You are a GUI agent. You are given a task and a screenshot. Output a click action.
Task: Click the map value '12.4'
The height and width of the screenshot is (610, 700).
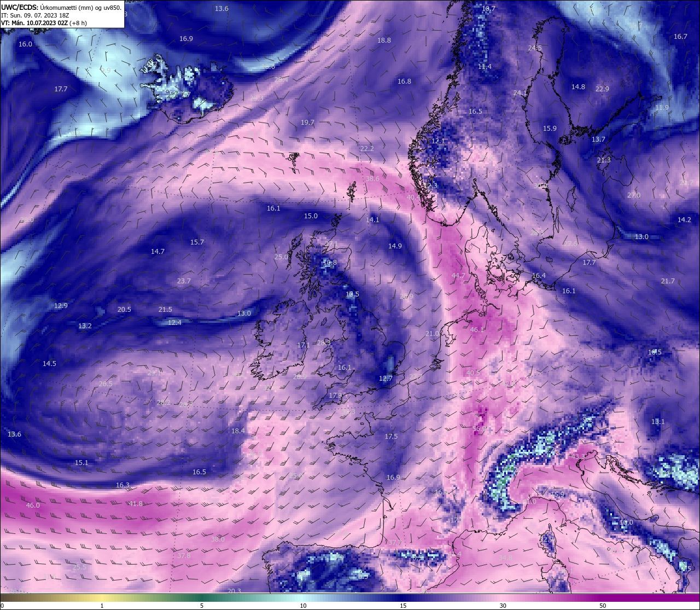point(174,322)
